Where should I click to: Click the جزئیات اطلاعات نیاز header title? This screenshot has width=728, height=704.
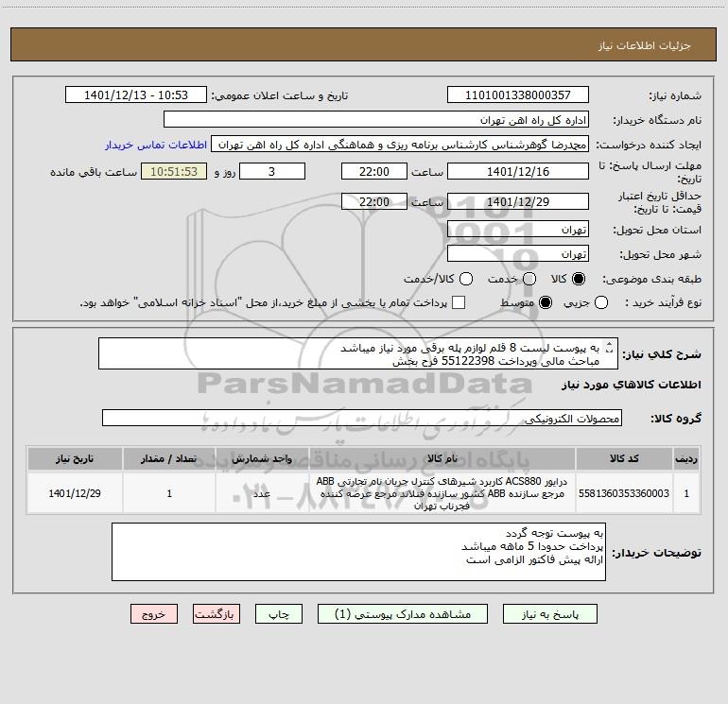coord(645,45)
